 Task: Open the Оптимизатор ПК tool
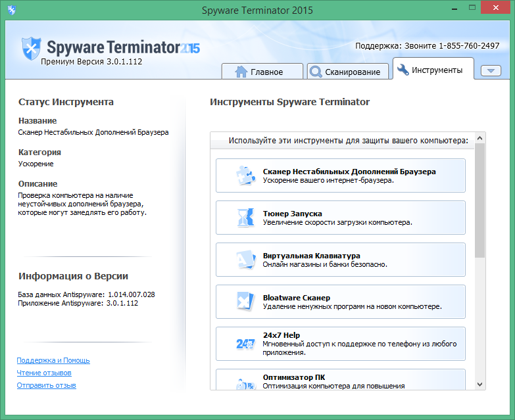pos(341,380)
